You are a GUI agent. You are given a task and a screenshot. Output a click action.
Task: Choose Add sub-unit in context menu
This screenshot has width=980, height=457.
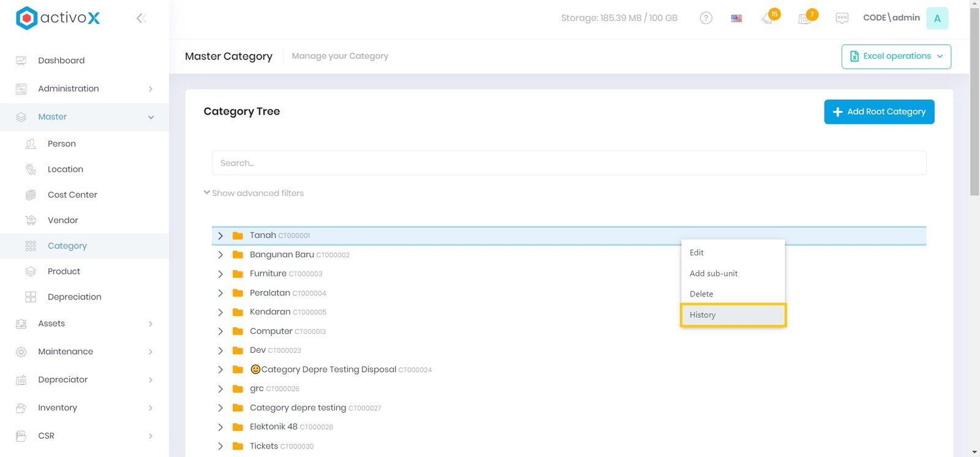coord(714,274)
